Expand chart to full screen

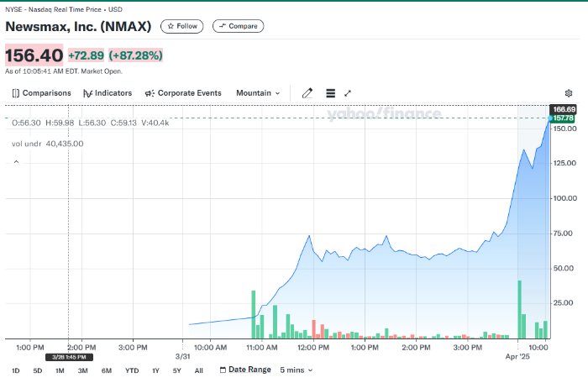[348, 93]
